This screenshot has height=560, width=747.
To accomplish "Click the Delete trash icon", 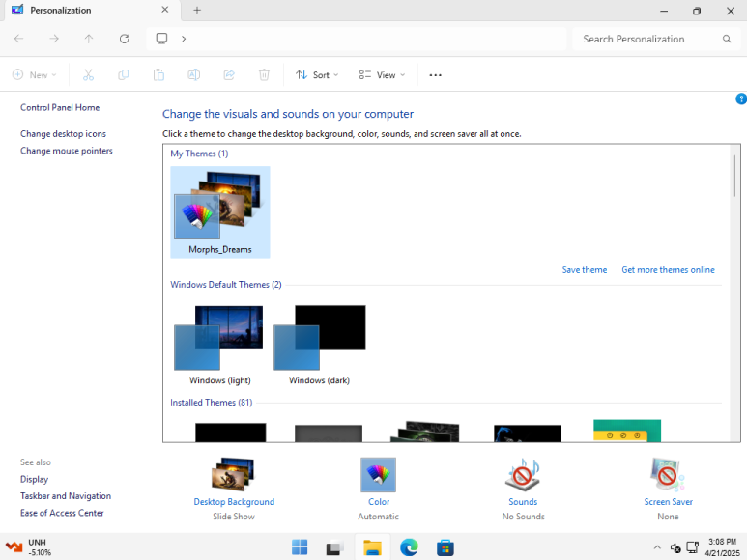I will (x=264, y=74).
